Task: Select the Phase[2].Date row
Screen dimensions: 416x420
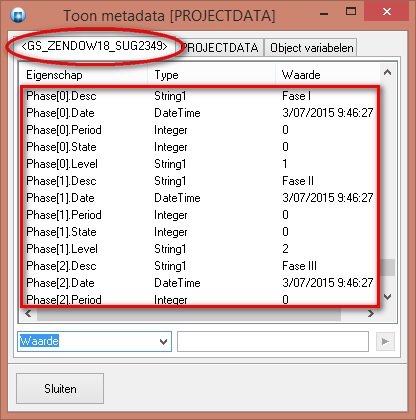Action: click(x=200, y=283)
